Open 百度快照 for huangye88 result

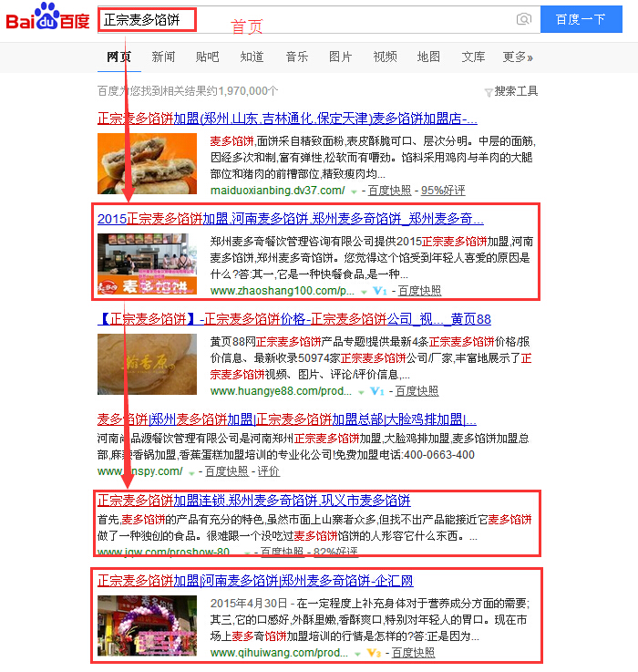coord(417,391)
